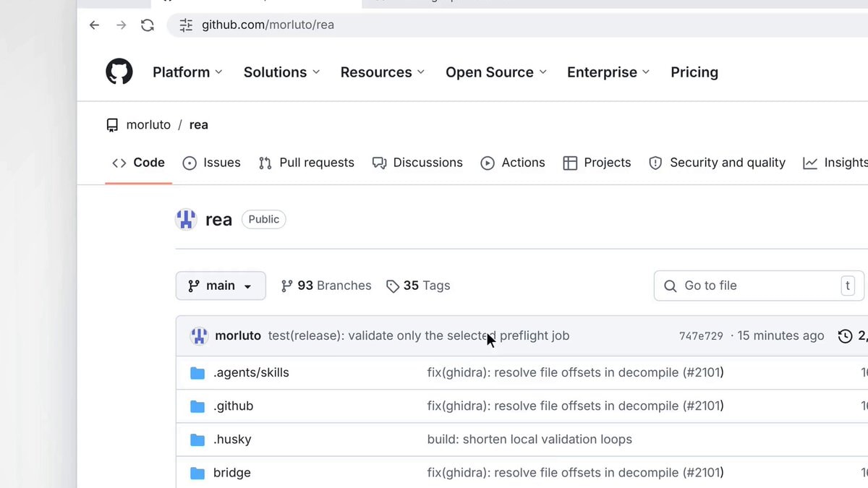Screen dimensions: 868x488
Task: Open commit hash 747e729
Action: pyautogui.click(x=701, y=336)
